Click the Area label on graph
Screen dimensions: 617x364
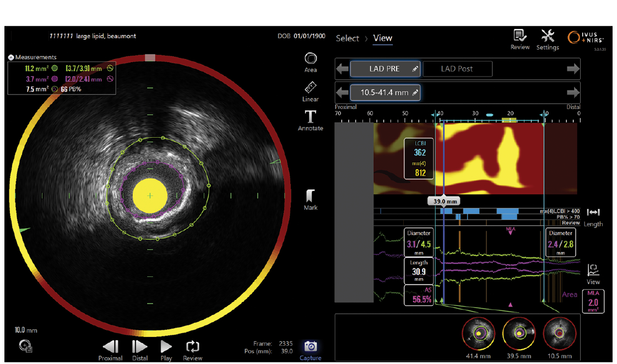[x=570, y=295]
